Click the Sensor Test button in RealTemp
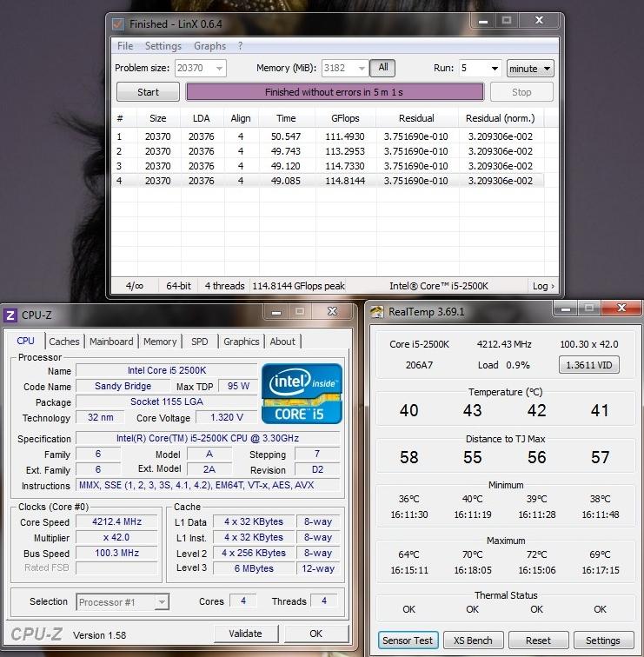Viewport: 644px width, 657px height. 408,640
